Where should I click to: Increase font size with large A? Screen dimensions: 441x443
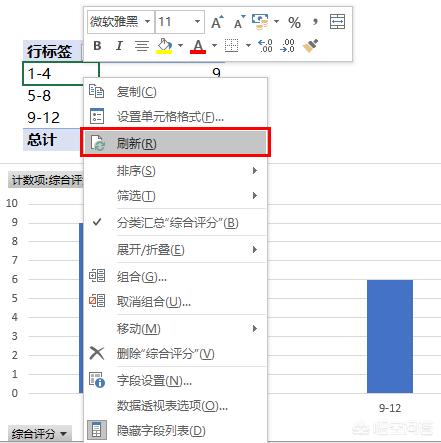point(217,22)
